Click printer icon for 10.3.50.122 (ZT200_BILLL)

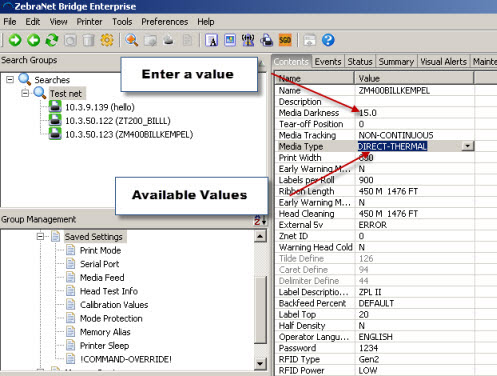click(x=55, y=120)
